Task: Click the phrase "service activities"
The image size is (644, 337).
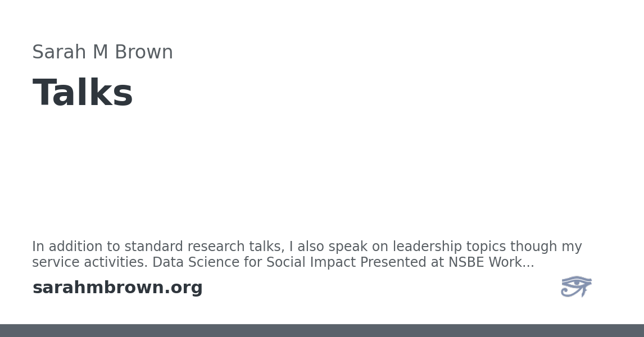Action: (89, 263)
